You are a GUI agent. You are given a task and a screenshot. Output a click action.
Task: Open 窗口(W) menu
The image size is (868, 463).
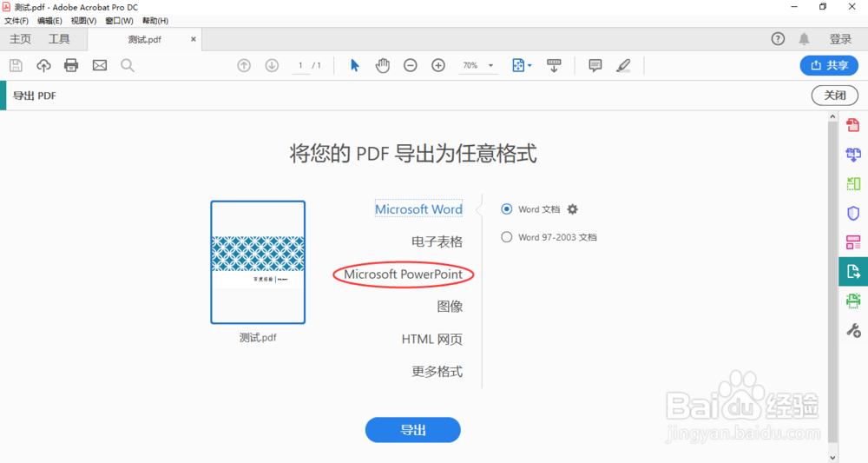pyautogui.click(x=119, y=21)
